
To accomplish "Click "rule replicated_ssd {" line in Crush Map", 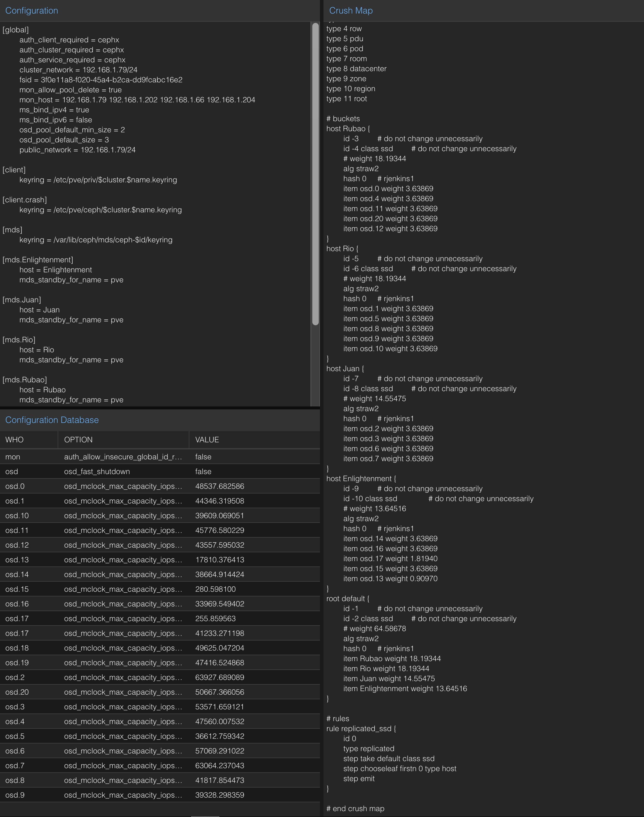I will [x=361, y=728].
